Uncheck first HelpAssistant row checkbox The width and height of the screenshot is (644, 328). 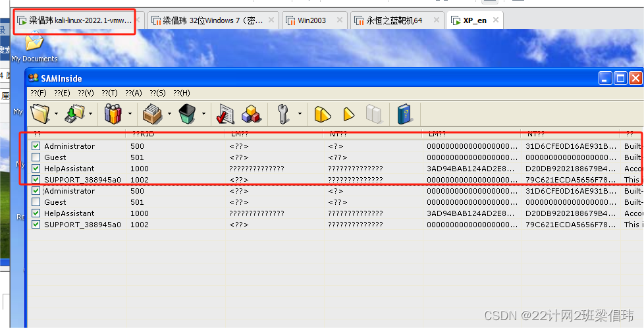point(36,168)
